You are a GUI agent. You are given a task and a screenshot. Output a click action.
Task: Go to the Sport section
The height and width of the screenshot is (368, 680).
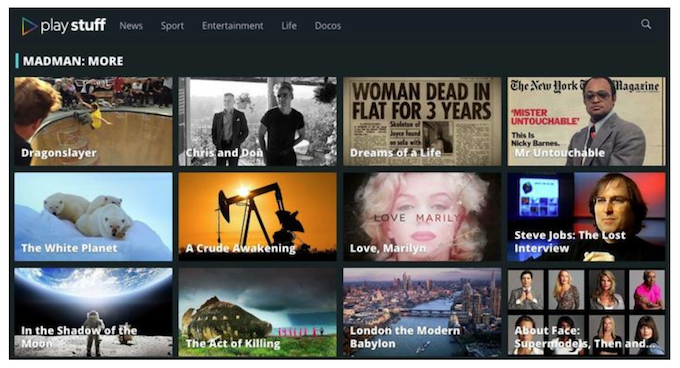172,26
